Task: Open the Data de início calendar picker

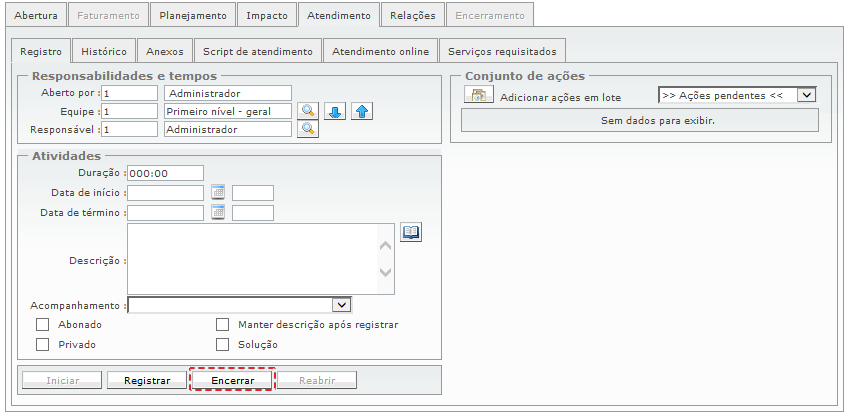Action: [218, 192]
